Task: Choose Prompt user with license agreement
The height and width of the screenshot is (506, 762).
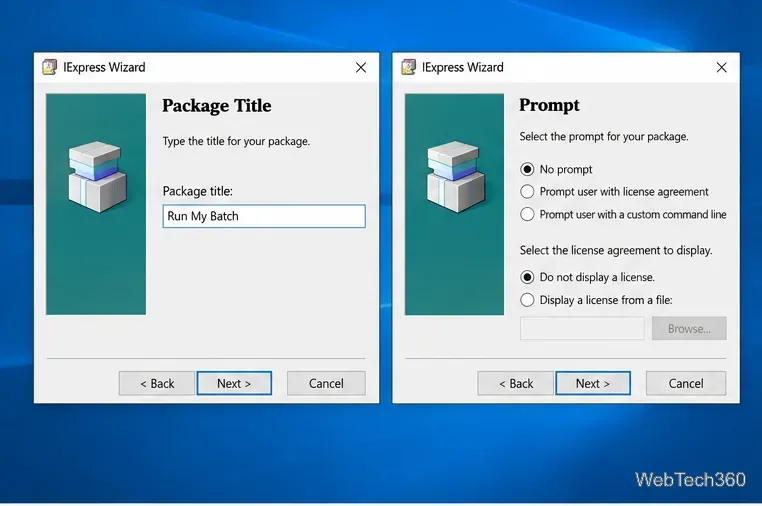Action: click(527, 192)
